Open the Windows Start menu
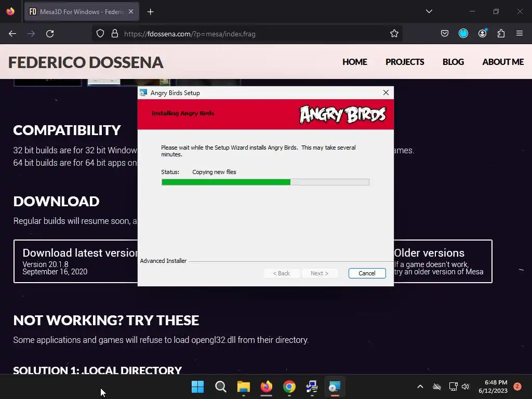The width and height of the screenshot is (532, 399). coord(197,387)
